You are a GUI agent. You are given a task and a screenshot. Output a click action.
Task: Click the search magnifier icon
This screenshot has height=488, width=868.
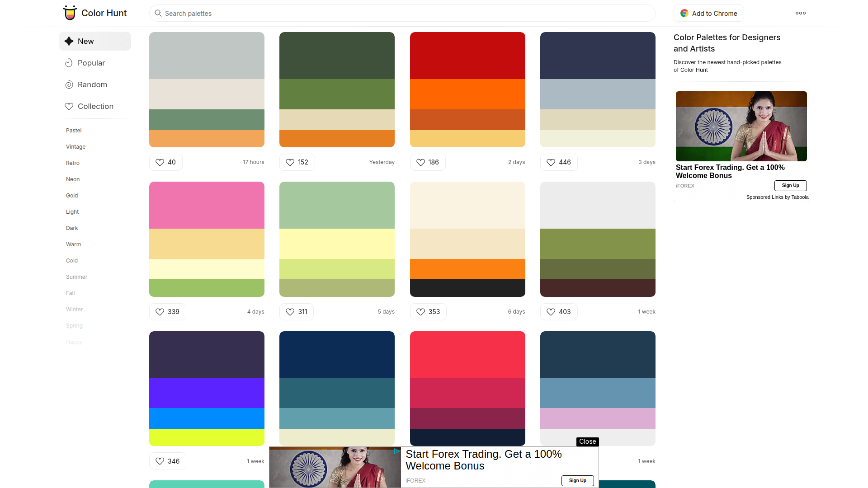158,13
